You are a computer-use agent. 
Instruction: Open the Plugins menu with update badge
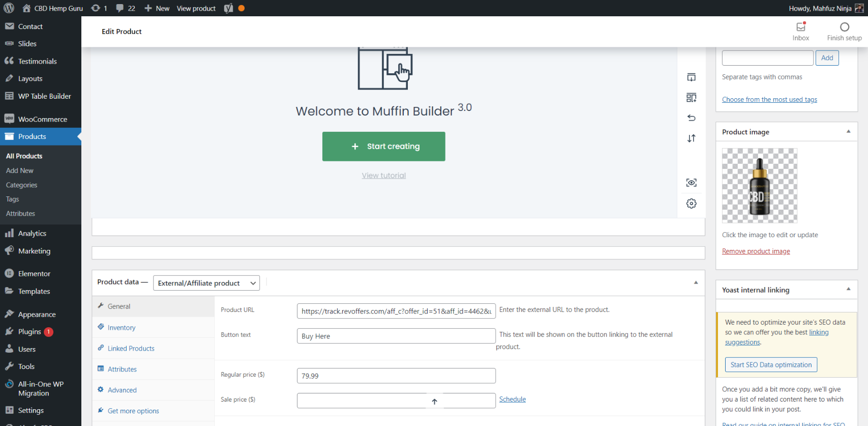(x=41, y=332)
